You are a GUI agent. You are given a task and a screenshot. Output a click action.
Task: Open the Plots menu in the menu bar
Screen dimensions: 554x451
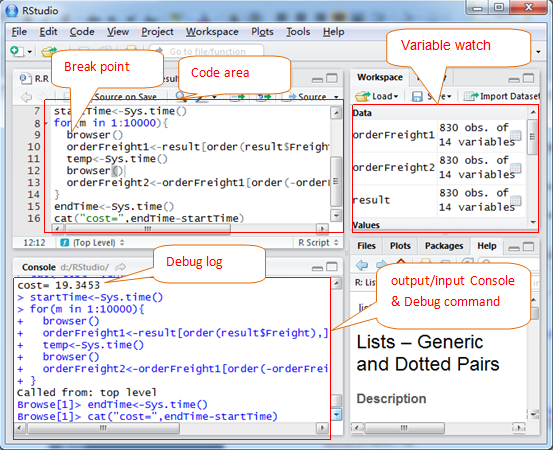tap(263, 32)
